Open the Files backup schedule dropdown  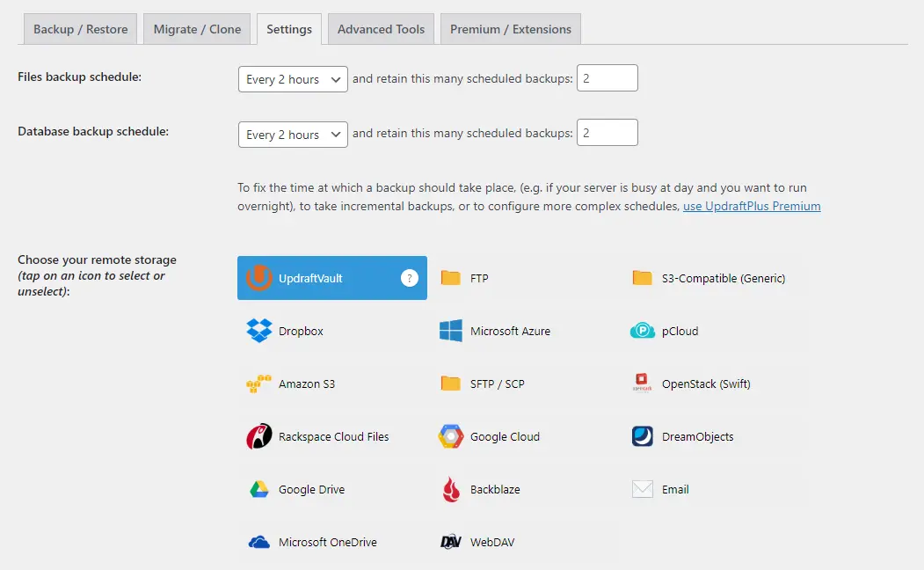point(293,79)
